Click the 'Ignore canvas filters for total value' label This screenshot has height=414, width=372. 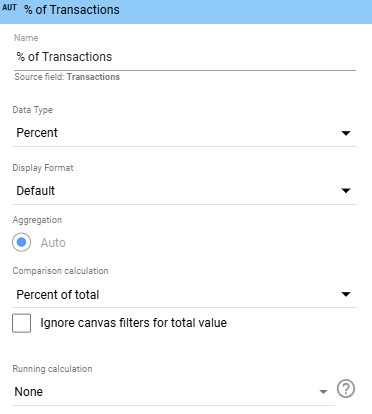pyautogui.click(x=133, y=323)
